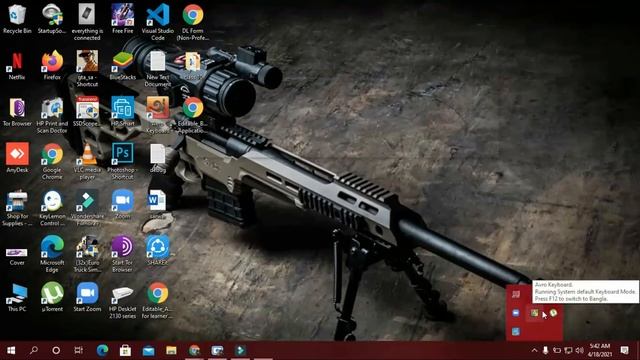640x360 pixels.
Task: Open the SSDScope shortcut
Action: (87, 112)
